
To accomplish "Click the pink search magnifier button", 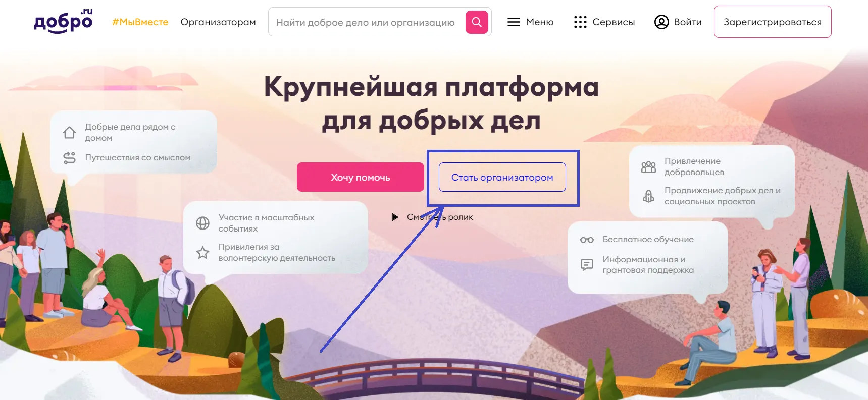I will click(477, 22).
